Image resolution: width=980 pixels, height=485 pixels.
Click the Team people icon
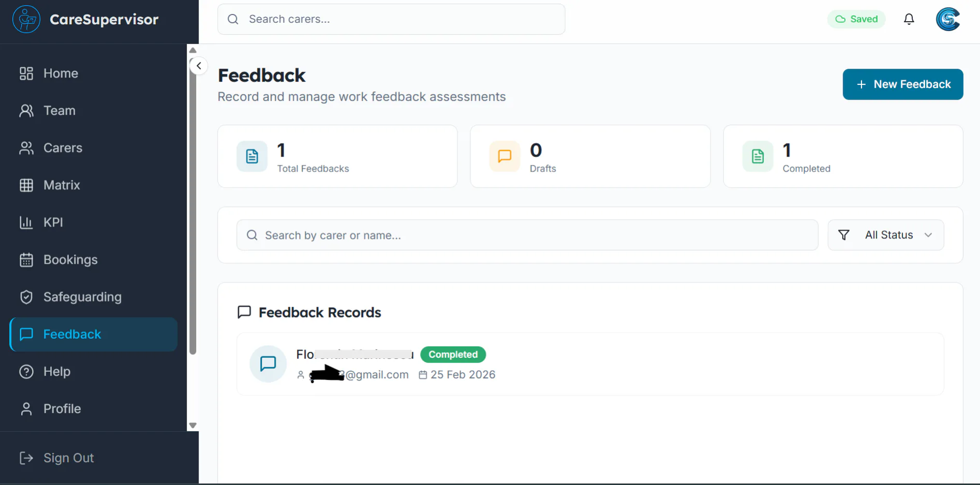(x=26, y=111)
